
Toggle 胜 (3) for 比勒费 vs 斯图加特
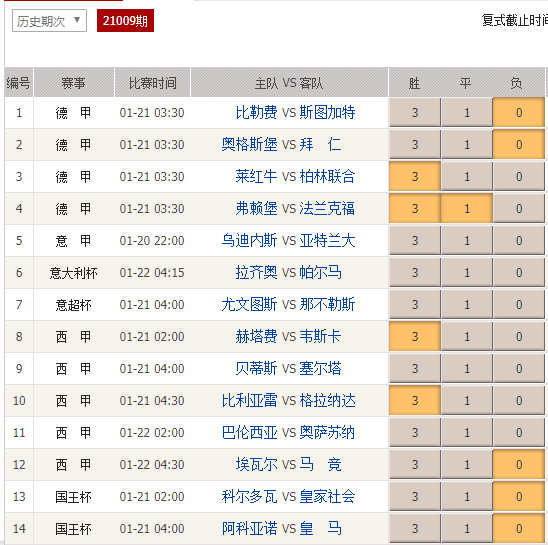tap(414, 113)
